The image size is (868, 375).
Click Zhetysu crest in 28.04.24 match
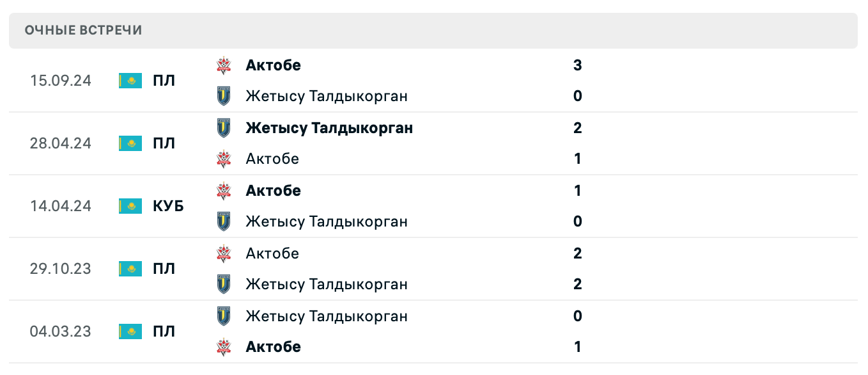click(224, 128)
